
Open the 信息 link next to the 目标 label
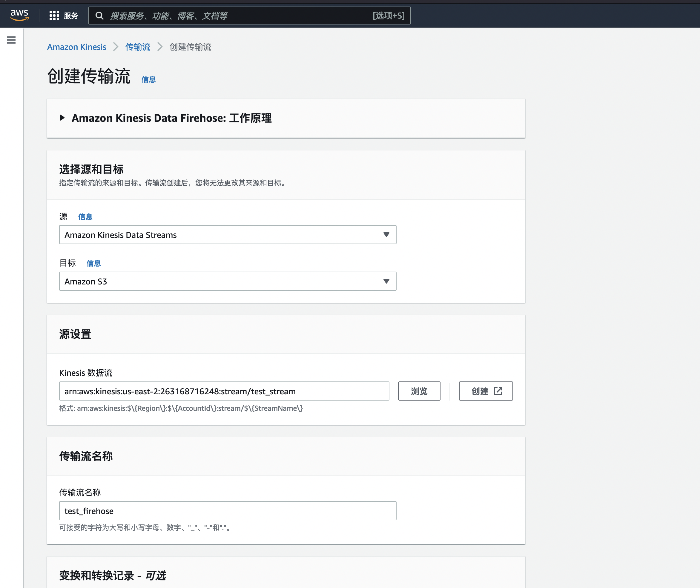(94, 263)
